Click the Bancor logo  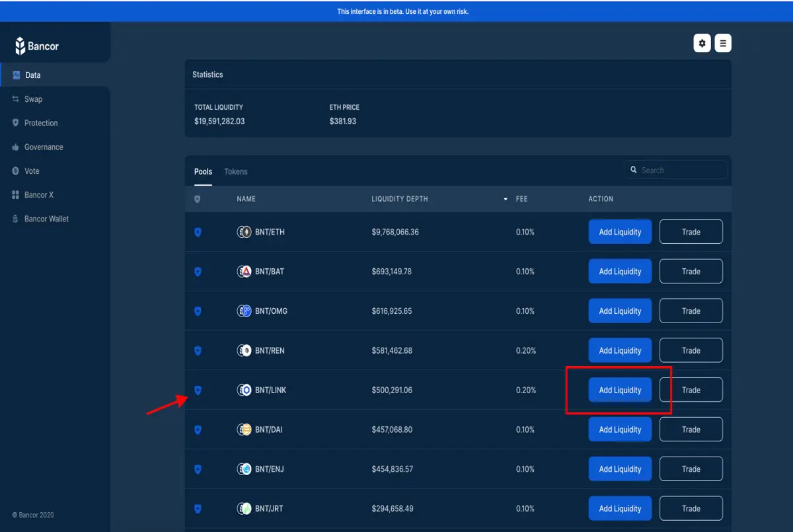point(37,46)
